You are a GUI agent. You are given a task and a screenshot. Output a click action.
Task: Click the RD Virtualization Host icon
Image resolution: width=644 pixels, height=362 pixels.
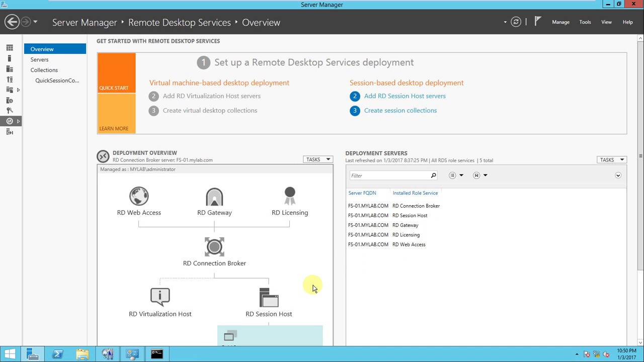pos(160,297)
